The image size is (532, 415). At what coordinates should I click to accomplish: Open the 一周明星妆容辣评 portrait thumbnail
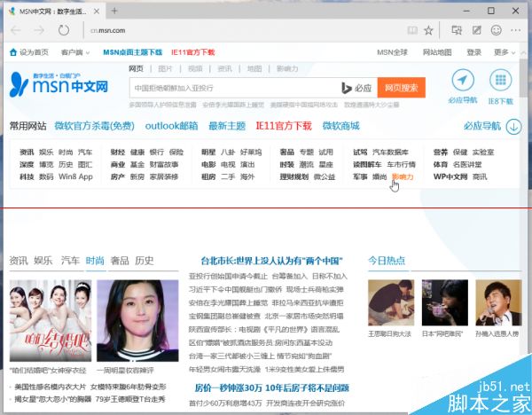pyautogui.click(x=137, y=320)
